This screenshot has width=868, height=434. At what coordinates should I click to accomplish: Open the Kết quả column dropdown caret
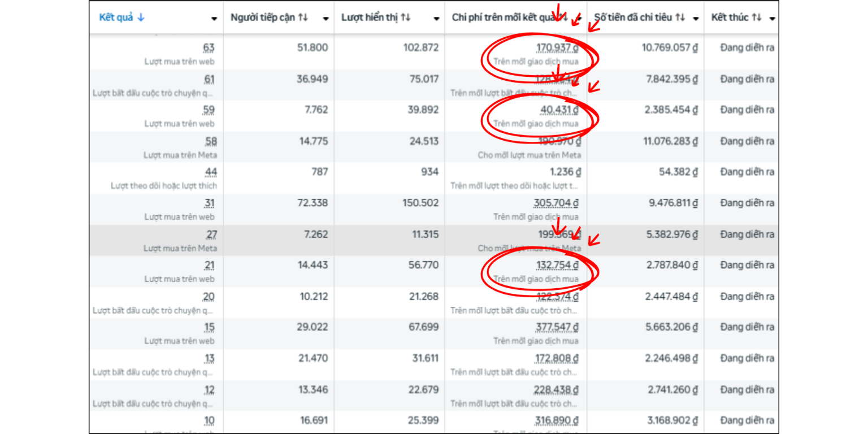214,19
